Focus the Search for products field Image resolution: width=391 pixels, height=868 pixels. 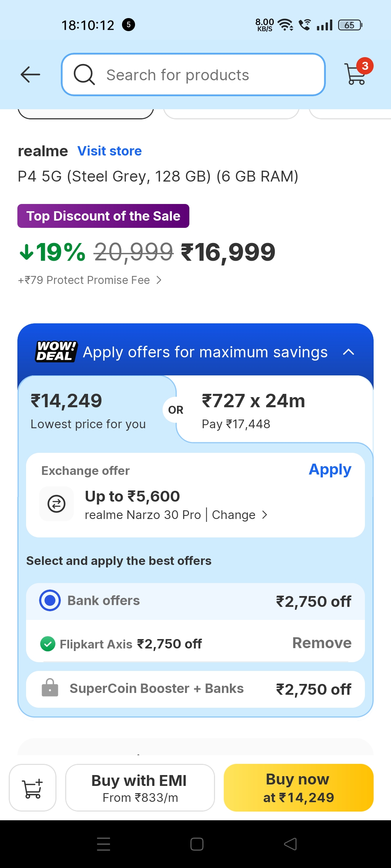coord(203,75)
